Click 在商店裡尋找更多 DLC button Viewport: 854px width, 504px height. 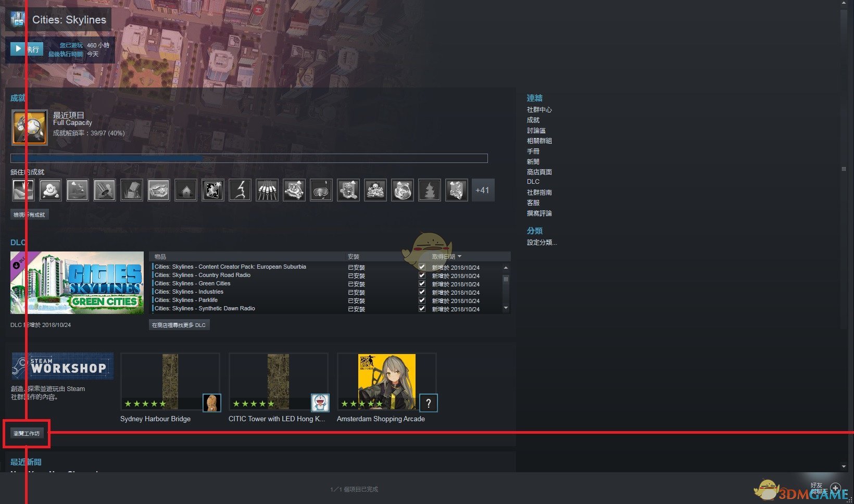(x=179, y=325)
